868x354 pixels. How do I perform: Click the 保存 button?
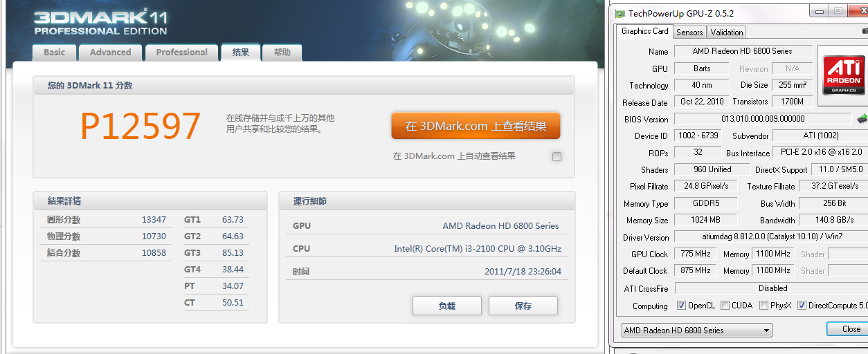point(523,306)
